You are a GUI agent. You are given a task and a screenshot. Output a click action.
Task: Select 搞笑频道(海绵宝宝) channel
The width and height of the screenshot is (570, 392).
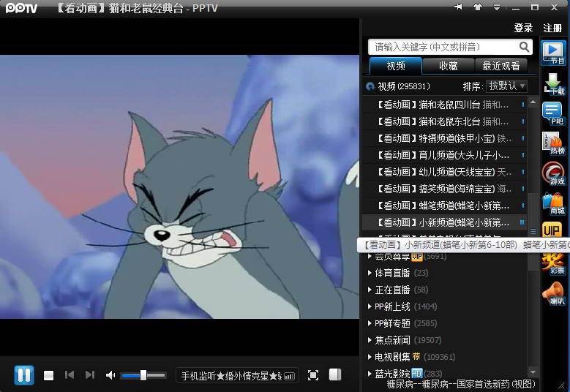(444, 189)
